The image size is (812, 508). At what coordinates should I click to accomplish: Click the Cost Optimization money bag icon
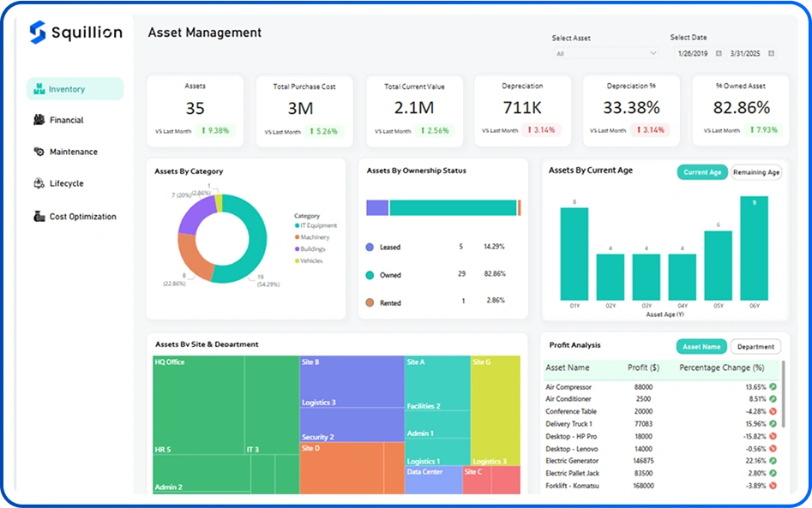point(39,217)
